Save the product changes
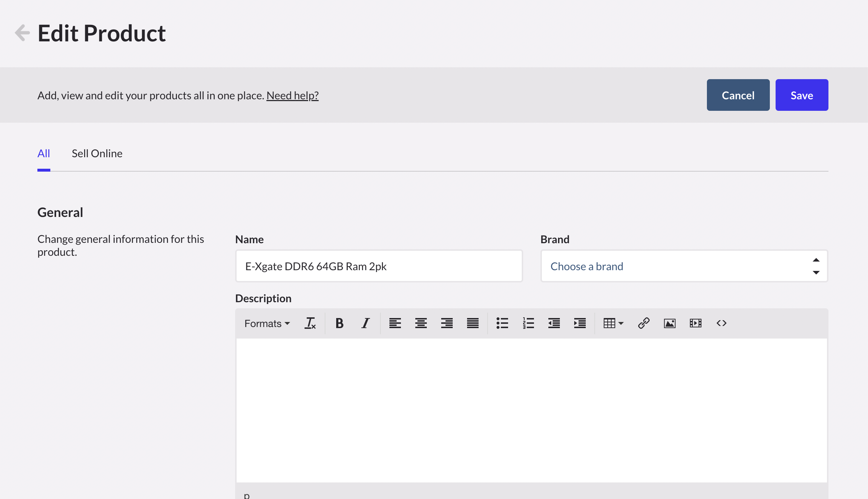Image resolution: width=868 pixels, height=499 pixels. pos(801,95)
